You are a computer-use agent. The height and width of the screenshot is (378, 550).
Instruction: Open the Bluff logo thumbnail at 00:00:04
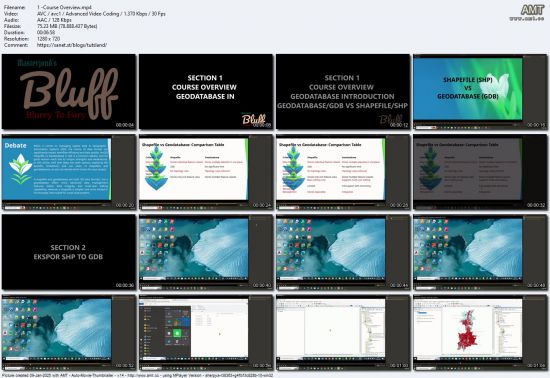click(x=69, y=92)
